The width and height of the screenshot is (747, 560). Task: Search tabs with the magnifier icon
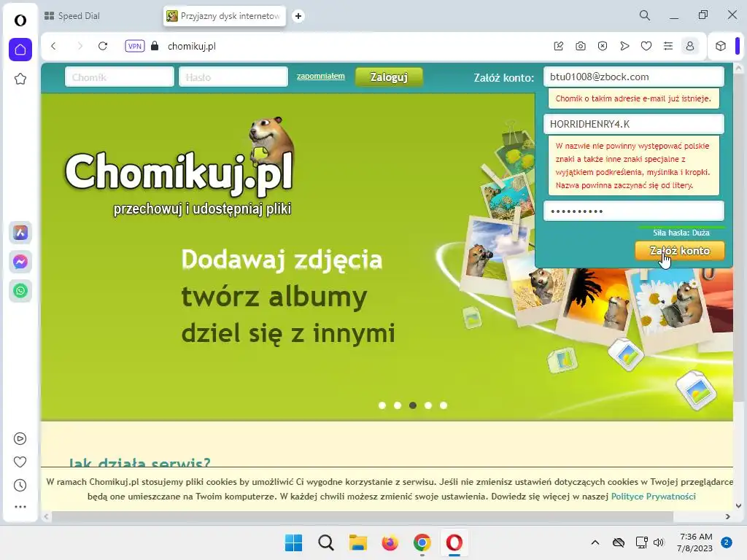point(645,15)
